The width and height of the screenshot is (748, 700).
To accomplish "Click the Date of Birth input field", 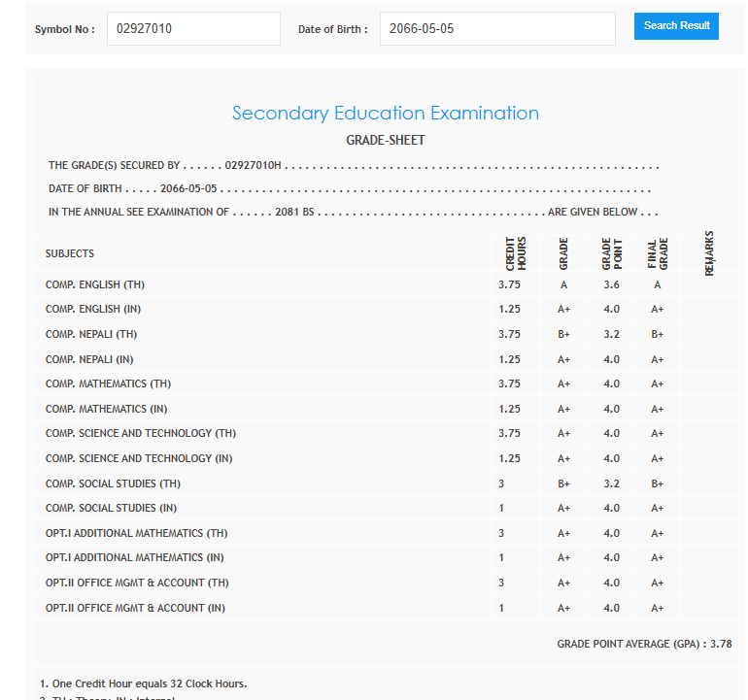I will (x=496, y=29).
